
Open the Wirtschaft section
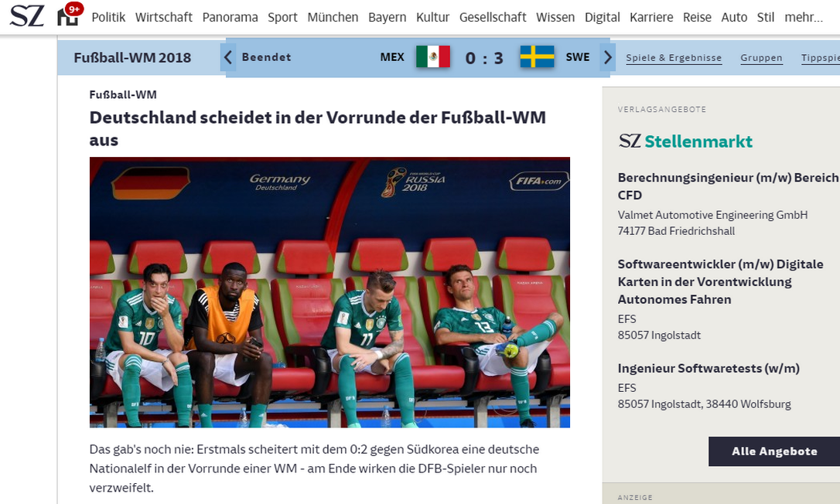pos(163,17)
